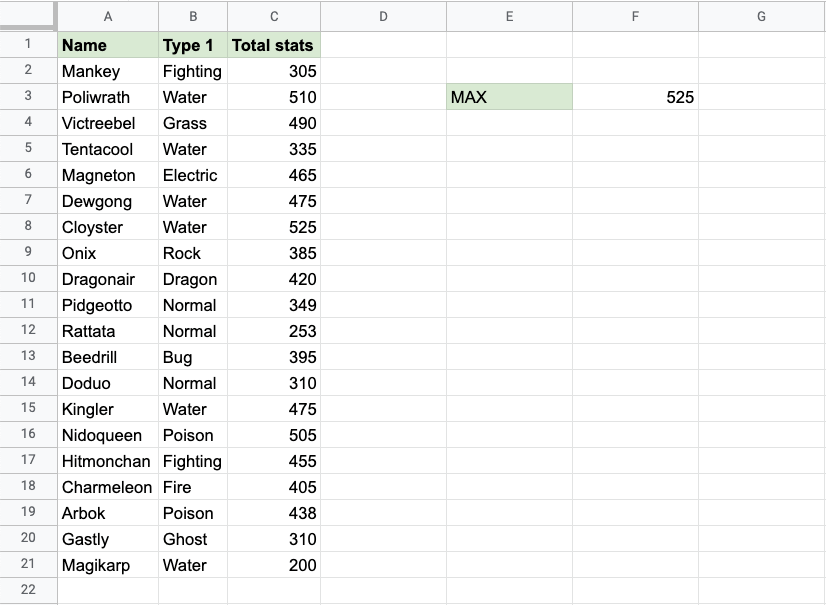Click the MAX result cell showing 525

[x=635, y=97]
